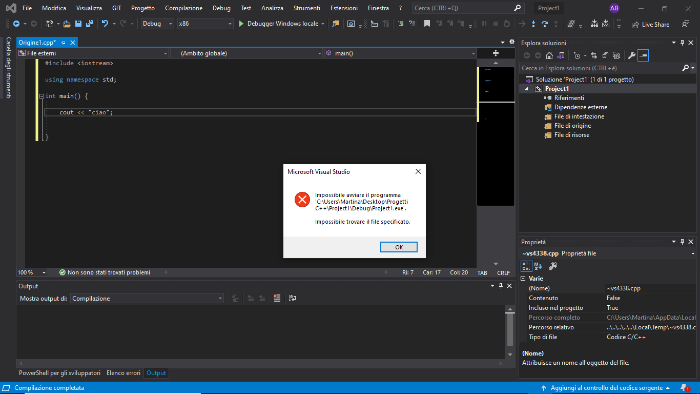This screenshot has width=700, height=394.
Task: Pin the Origine1.cpp tab
Action: 63,43
